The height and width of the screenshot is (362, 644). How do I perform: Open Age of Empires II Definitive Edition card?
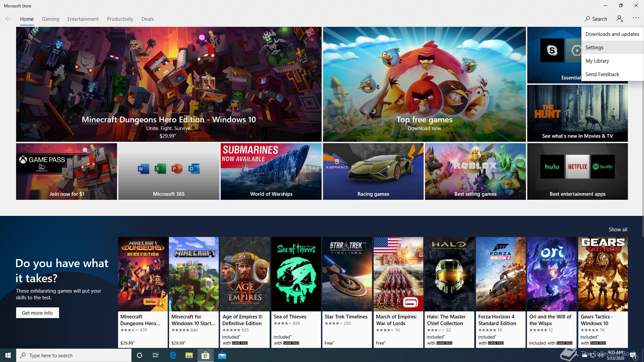coord(245,292)
